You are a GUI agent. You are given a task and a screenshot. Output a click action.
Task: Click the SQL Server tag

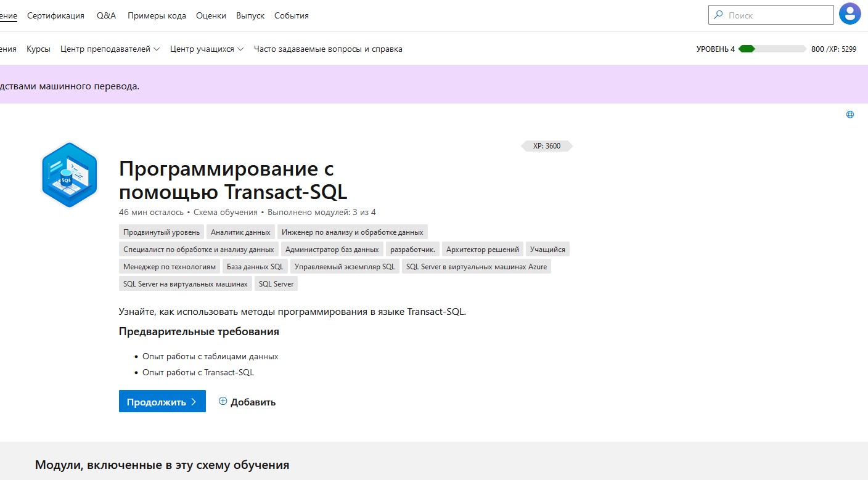coord(276,284)
